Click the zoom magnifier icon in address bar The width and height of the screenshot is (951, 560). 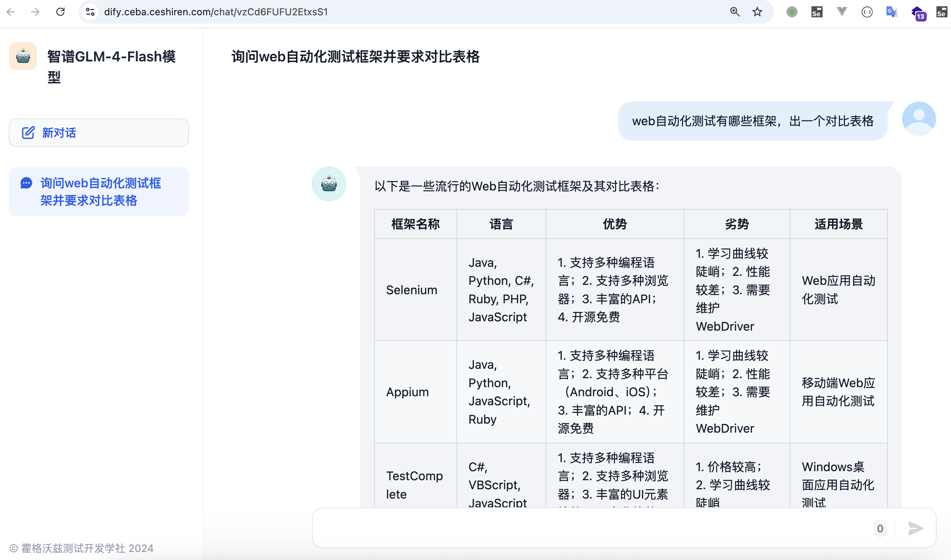735,12
